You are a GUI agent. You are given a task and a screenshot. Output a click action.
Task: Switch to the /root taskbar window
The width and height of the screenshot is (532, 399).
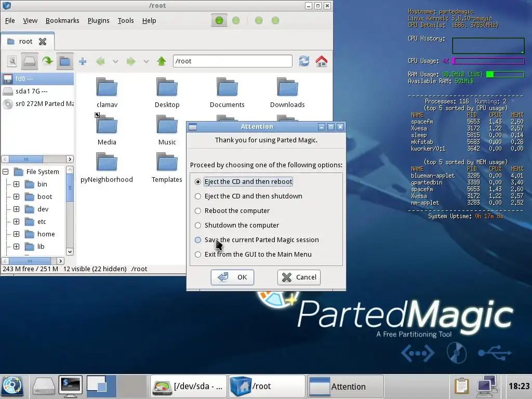tap(267, 386)
